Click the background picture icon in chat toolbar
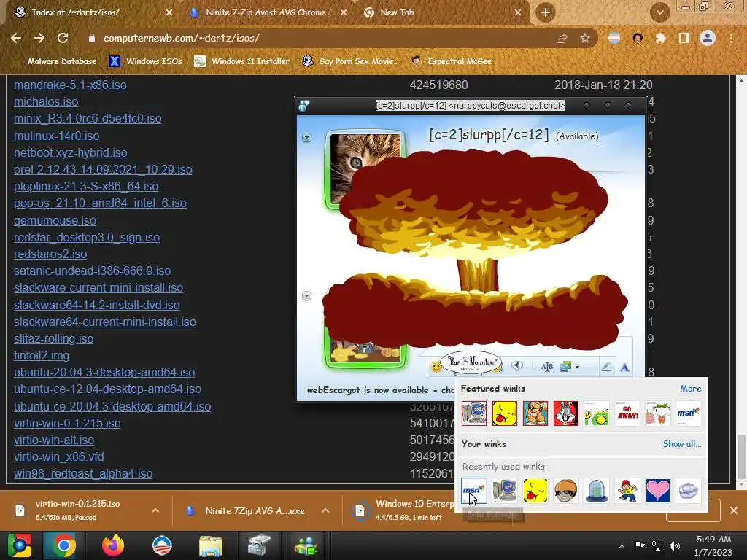This screenshot has width=747, height=560. 565,366
